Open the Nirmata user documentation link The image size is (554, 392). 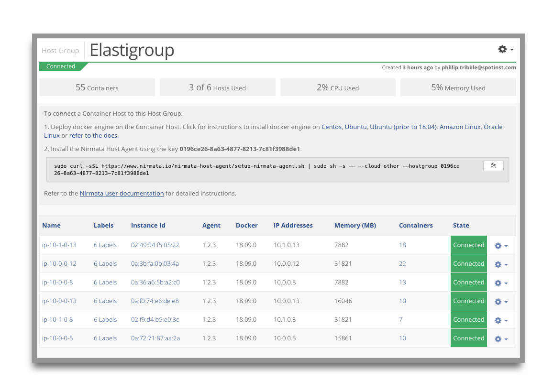click(x=122, y=193)
